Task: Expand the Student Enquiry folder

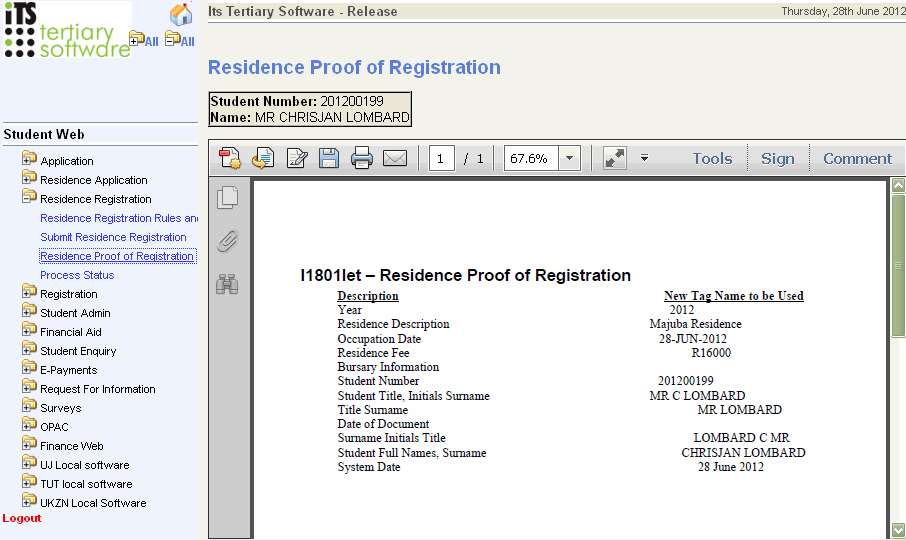Action: point(29,348)
